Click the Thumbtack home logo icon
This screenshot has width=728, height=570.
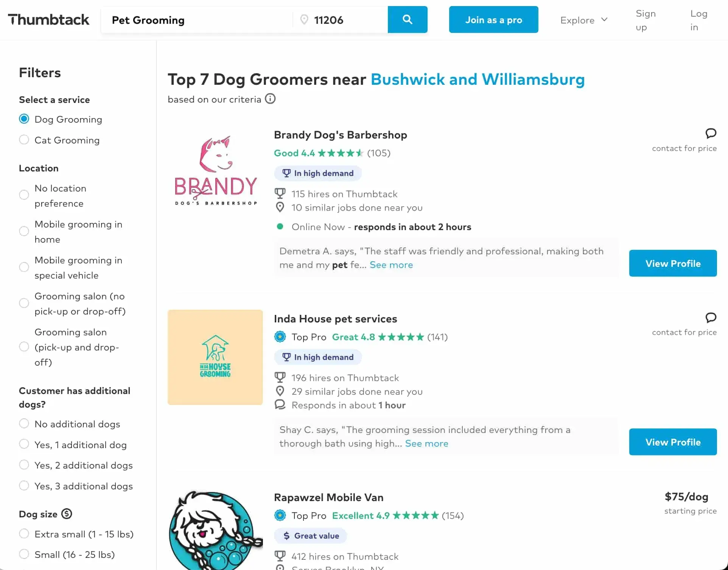tap(48, 20)
